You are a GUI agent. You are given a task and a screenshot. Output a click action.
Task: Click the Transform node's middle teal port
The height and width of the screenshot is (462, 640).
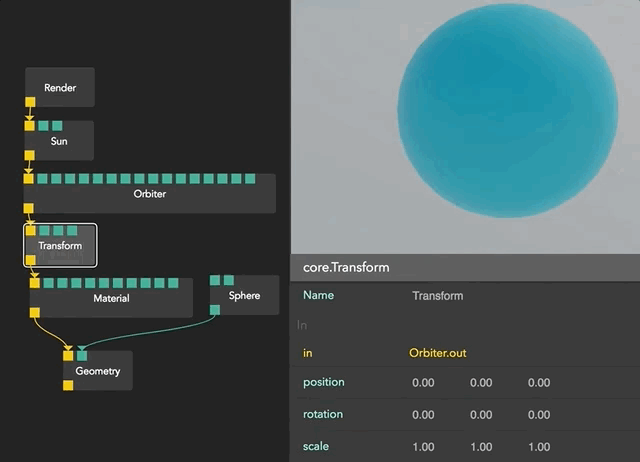tap(58, 231)
